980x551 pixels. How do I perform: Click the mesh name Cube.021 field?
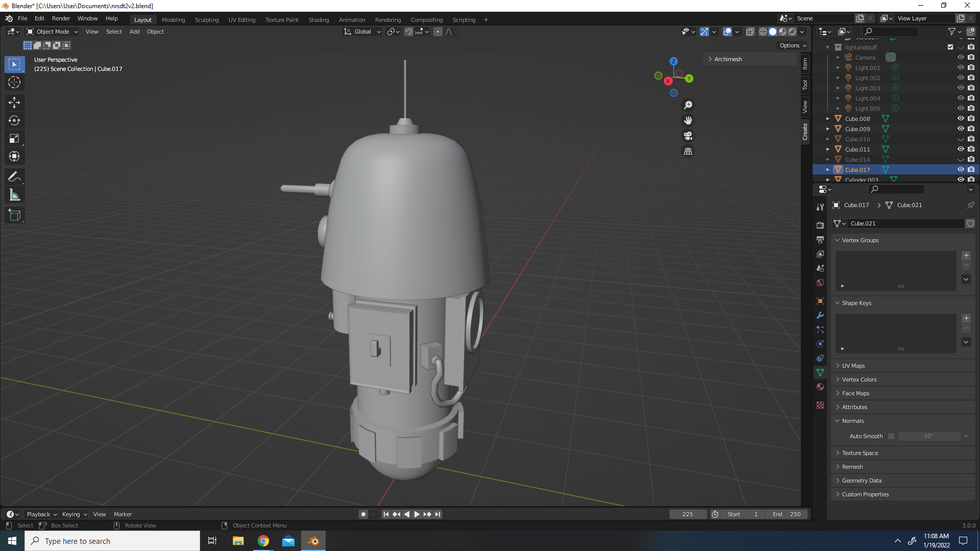point(906,223)
